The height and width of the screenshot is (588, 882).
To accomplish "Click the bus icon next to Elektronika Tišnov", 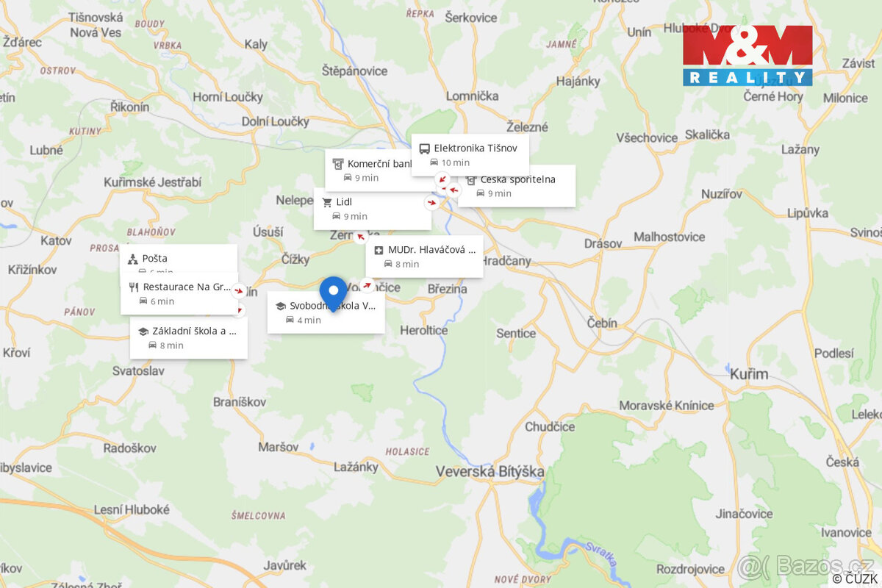I will [423, 147].
